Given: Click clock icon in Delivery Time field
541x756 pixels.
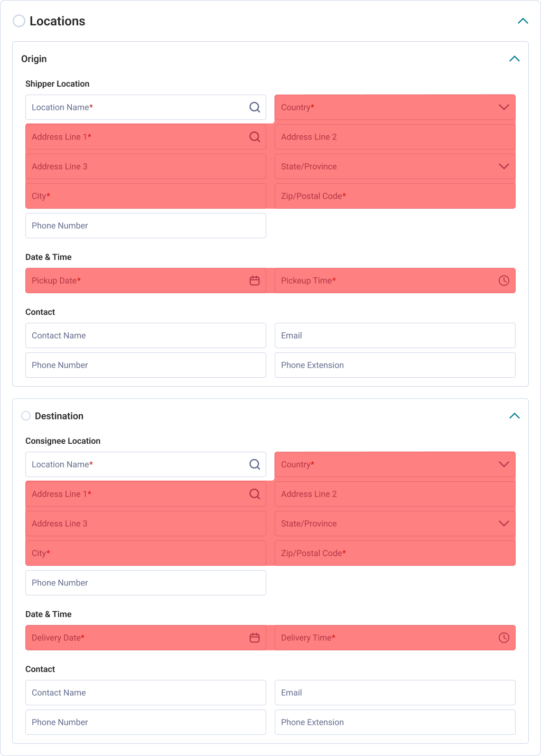Looking at the screenshot, I should pos(504,638).
